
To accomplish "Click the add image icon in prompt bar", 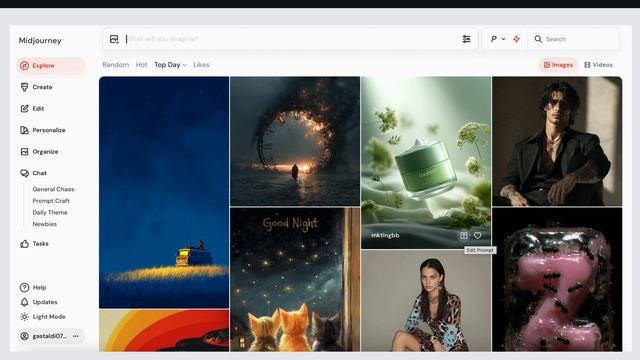I will 114,39.
